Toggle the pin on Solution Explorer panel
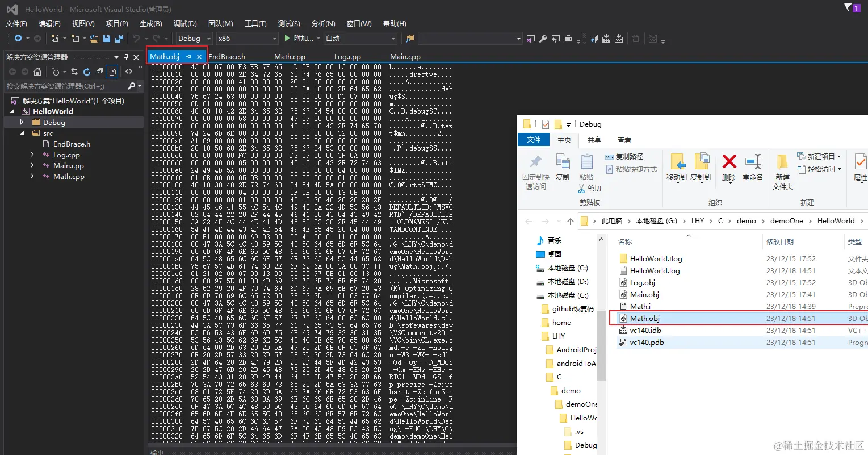Viewport: 868px width, 455px height. [x=126, y=57]
